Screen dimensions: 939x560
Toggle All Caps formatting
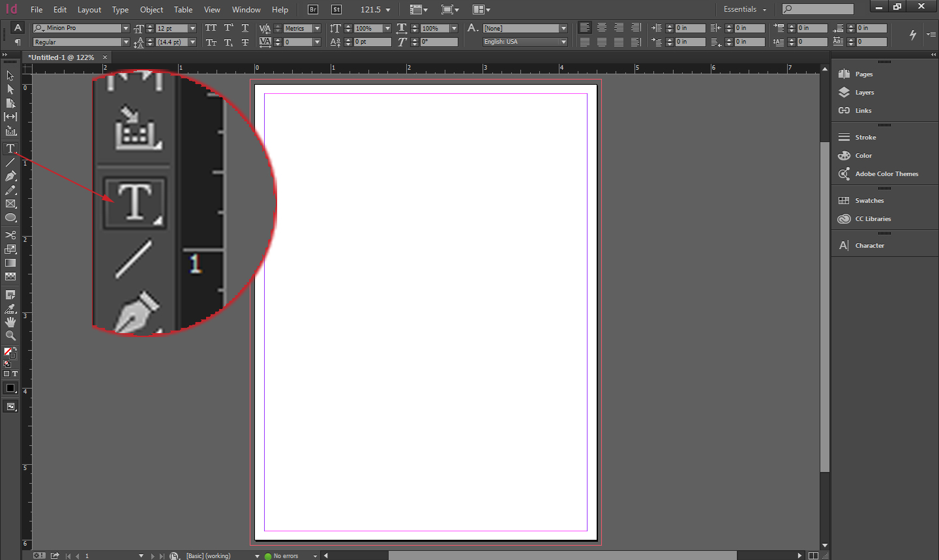(x=211, y=27)
